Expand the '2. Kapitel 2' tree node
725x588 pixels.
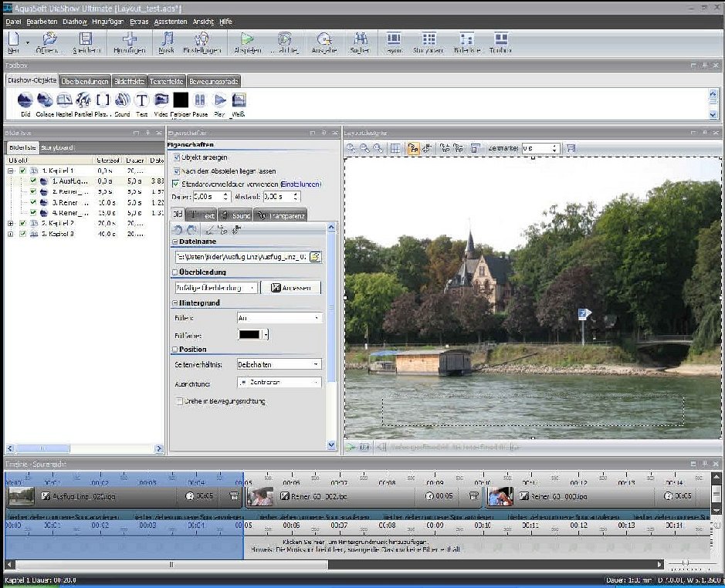pos(11,223)
